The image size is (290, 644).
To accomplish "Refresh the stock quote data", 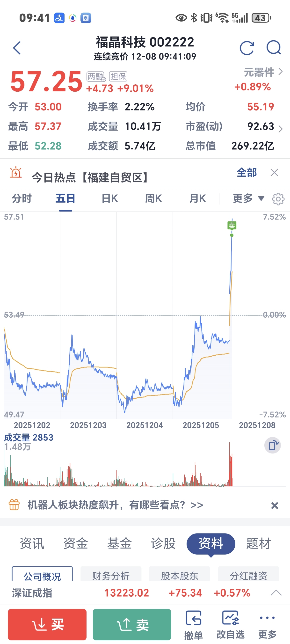I will 247,48.
